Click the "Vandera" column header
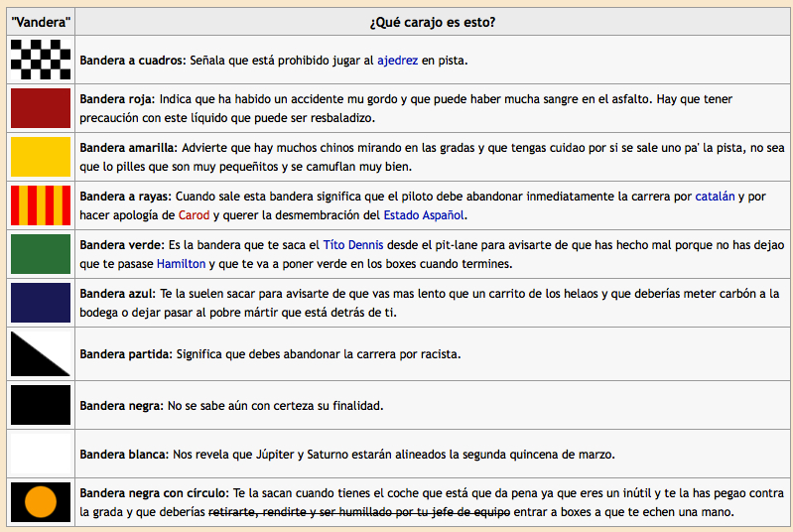Screen dimensions: 793x532 point(40,22)
